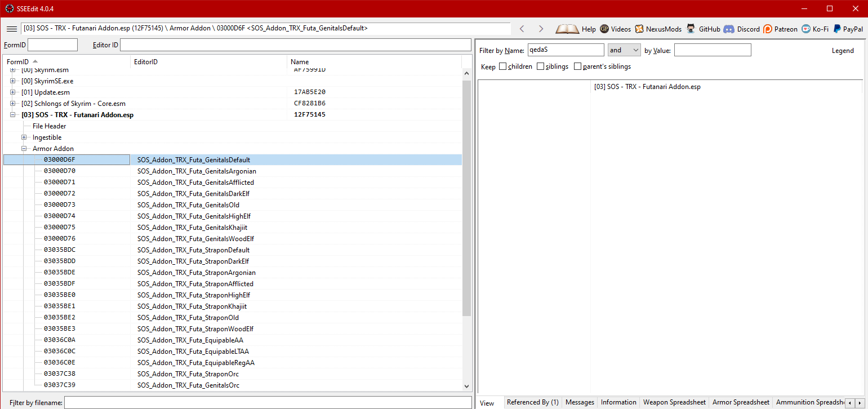Sort by the Name column header
This screenshot has height=409, width=868.
374,61
